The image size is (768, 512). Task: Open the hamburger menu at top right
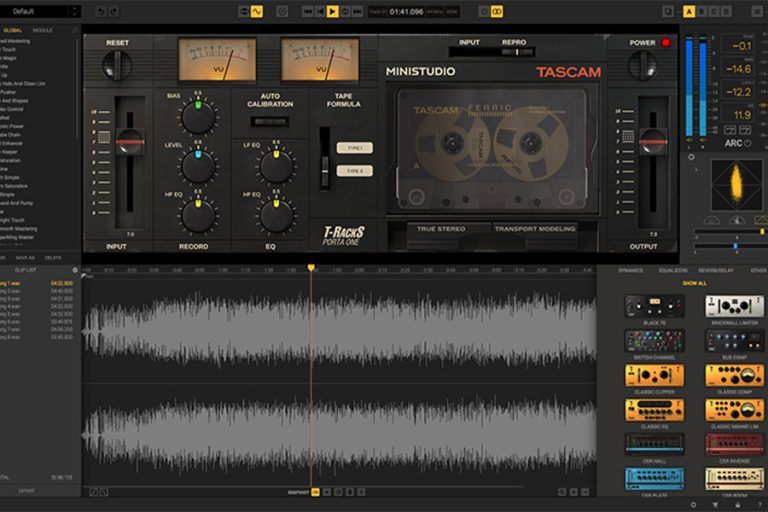pyautogui.click(x=757, y=11)
